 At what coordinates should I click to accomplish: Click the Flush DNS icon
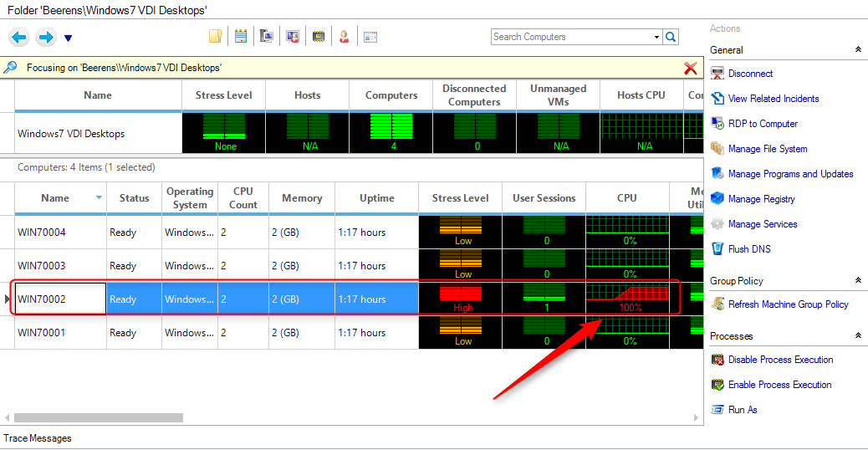pos(717,248)
